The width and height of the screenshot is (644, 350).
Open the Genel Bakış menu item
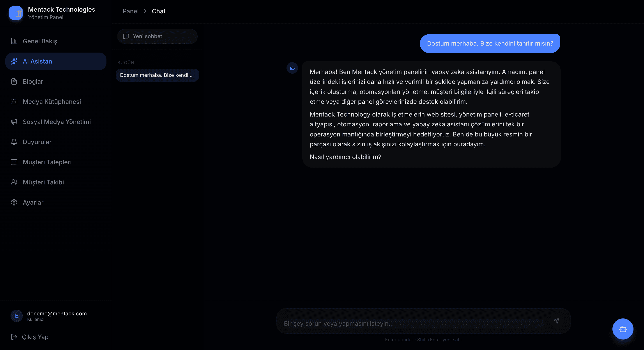[56, 41]
